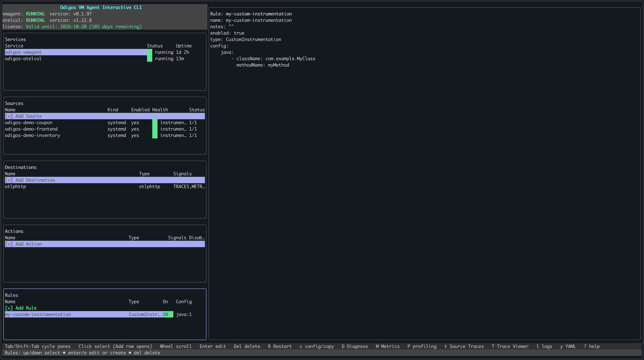Click the green health block for odigos-demo-frontend

tap(155, 129)
